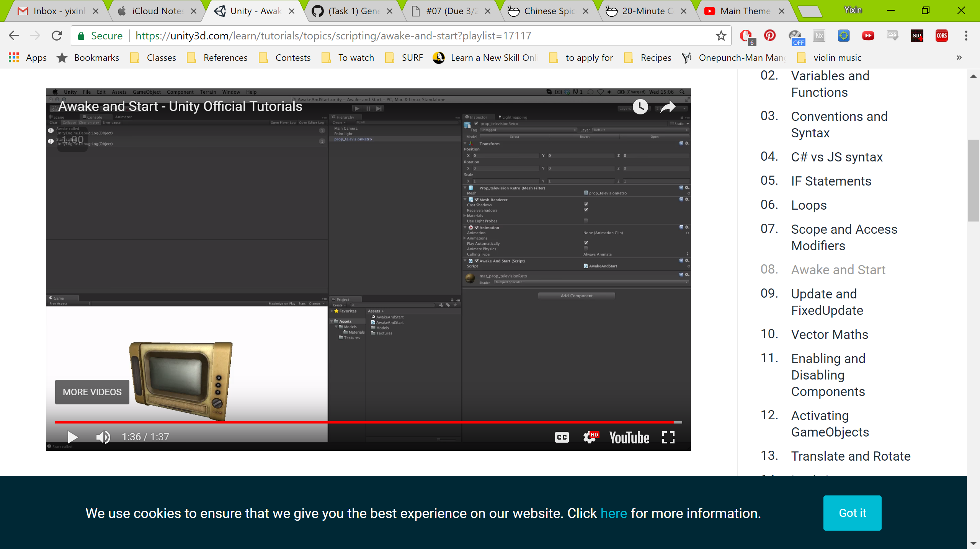Image resolution: width=980 pixels, height=549 pixels.
Task: Seek in the red video progress bar
Action: tap(368, 422)
